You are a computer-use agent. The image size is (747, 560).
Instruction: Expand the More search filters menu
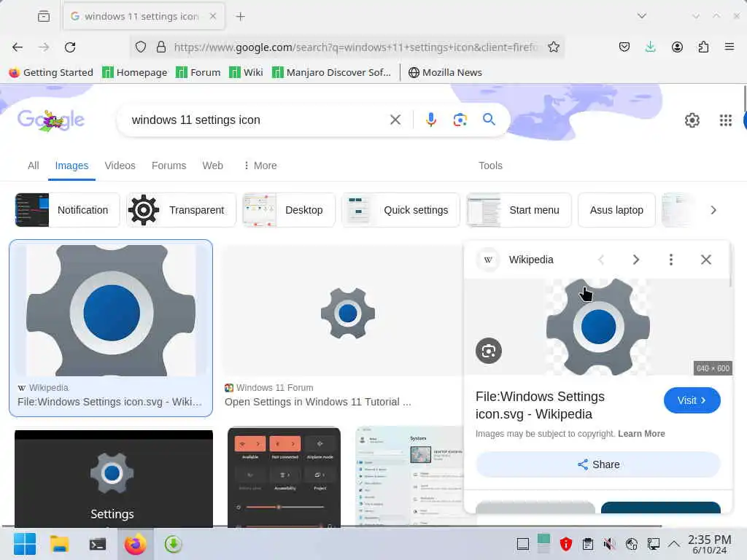[260, 166]
